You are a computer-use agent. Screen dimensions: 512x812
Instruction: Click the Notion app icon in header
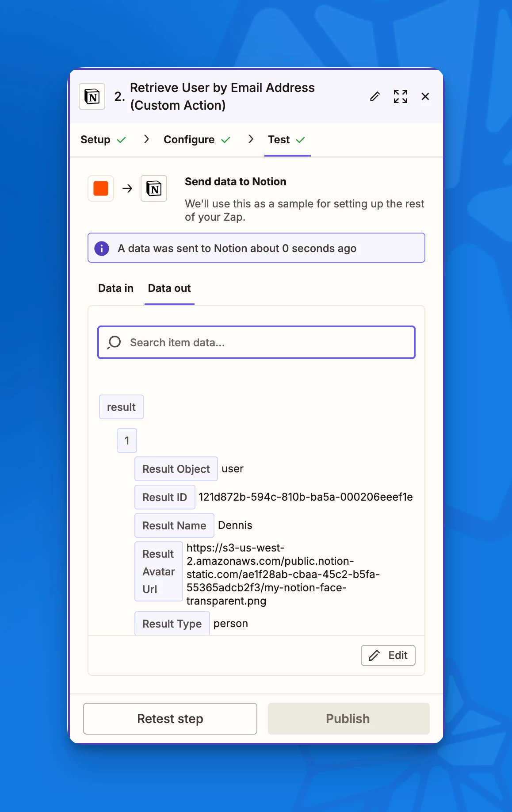click(x=92, y=96)
